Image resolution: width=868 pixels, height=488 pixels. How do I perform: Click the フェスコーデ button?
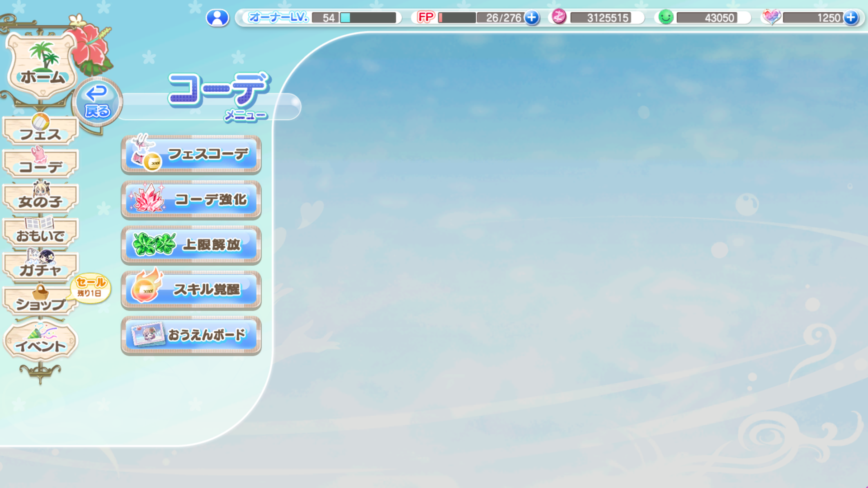(x=191, y=155)
